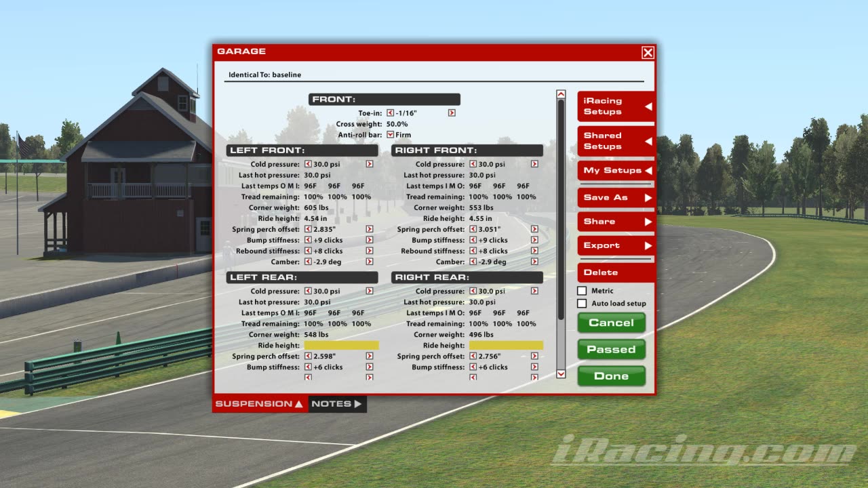The image size is (868, 488).
Task: Switch to the Suspension tab
Action: [x=260, y=404]
